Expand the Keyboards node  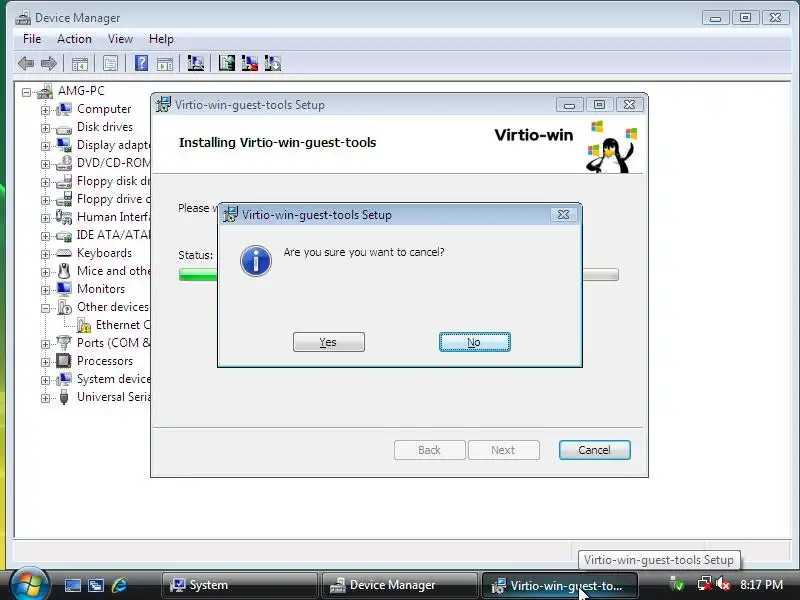coord(45,254)
